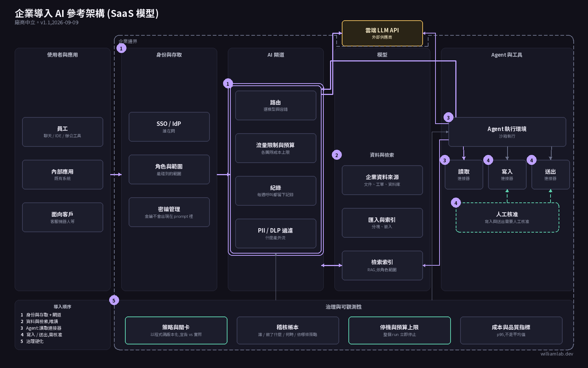The image size is (588, 368).
Task: Click the Agent 執行環境 box
Action: (x=507, y=132)
